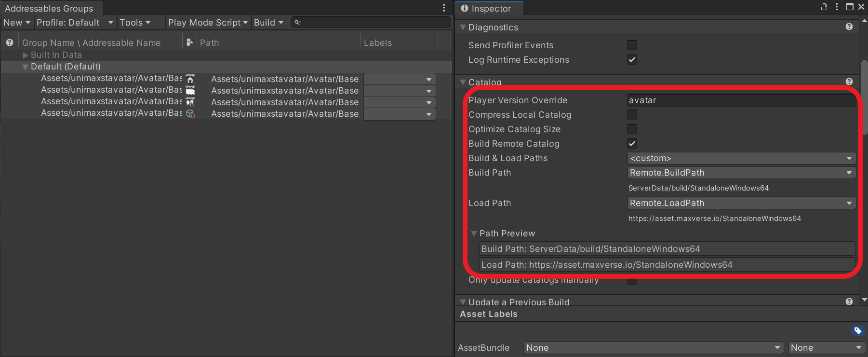This screenshot has width=868, height=357.
Task: Open Addressables Groups panel options menu
Action: [444, 8]
